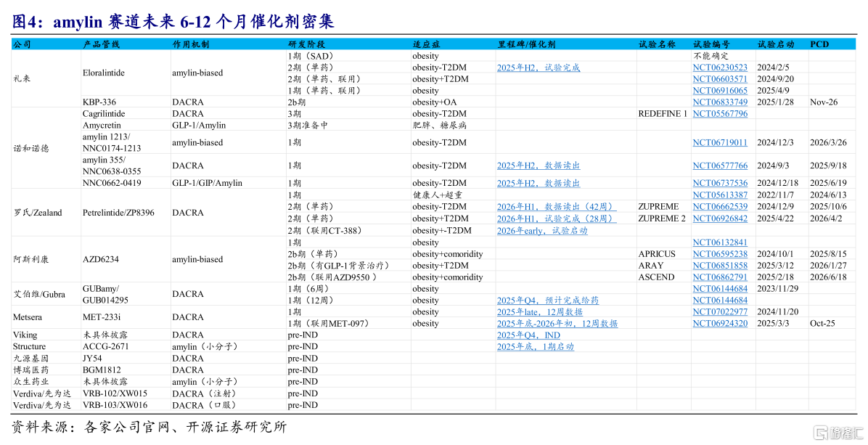Click the 适应症 column header
The width and height of the screenshot is (868, 445).
pos(426,44)
